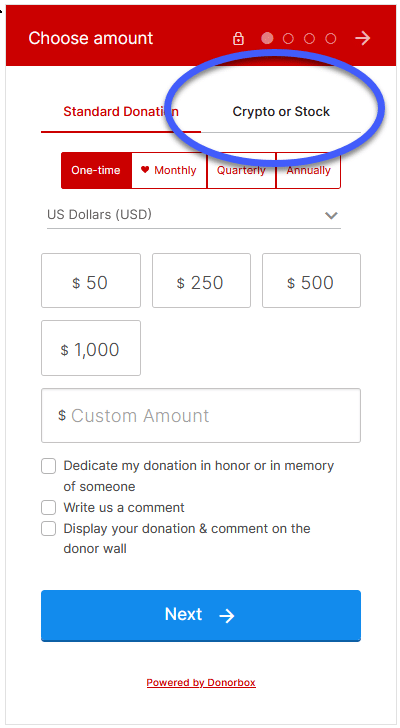Choose the Quarterly donation frequency
Image resolution: width=400 pixels, height=728 pixels.
(241, 170)
